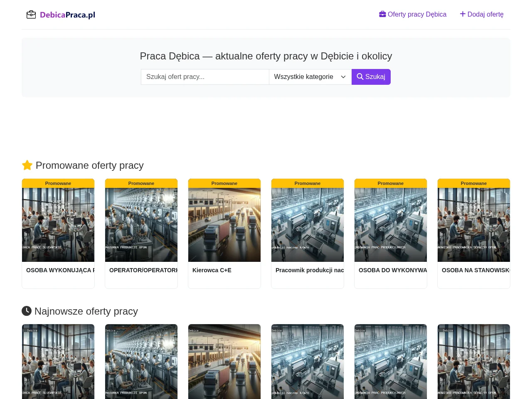The height and width of the screenshot is (399, 532).
Task: Click the Promowane badge on Pracownik produkcji card
Action: pos(308,183)
